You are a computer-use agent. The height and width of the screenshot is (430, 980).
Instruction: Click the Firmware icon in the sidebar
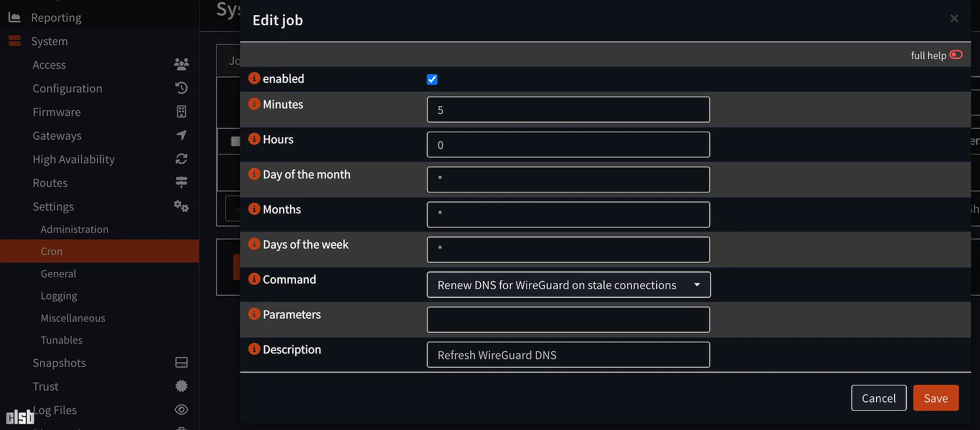181,112
